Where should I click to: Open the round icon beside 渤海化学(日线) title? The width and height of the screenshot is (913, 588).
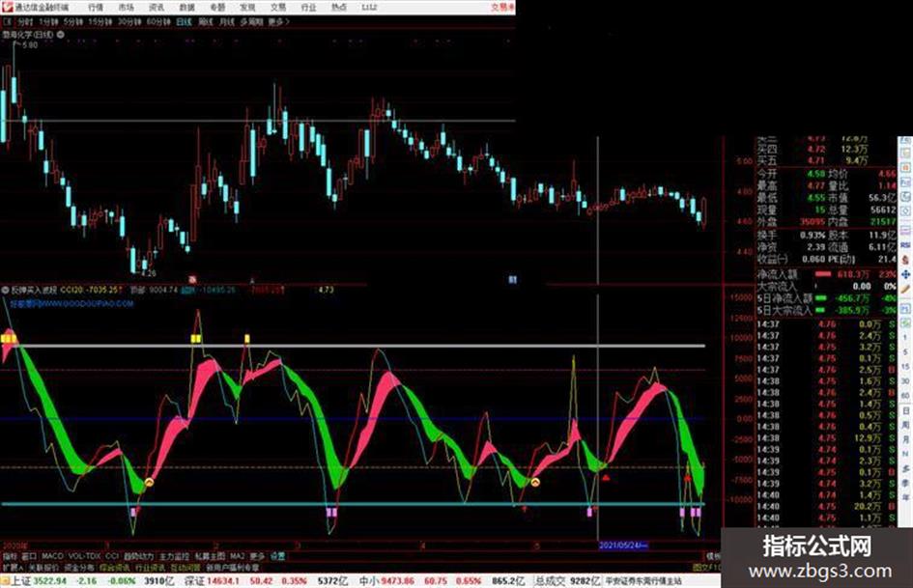(61, 35)
